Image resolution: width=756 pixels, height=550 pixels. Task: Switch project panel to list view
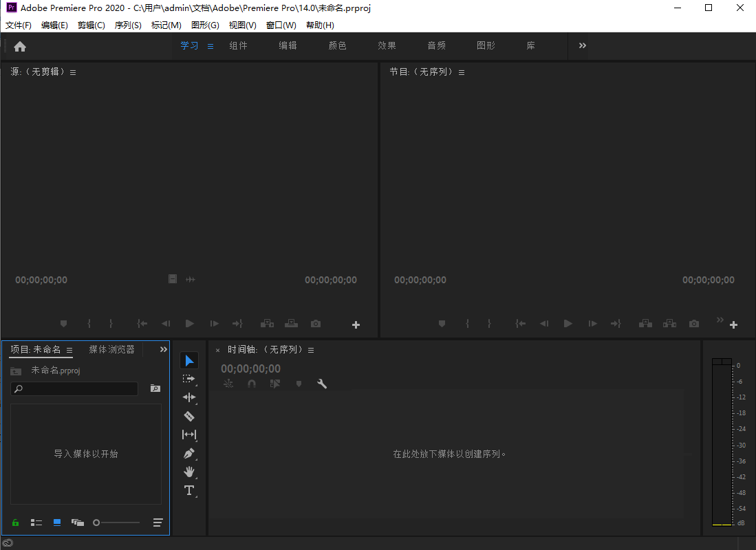(x=36, y=522)
